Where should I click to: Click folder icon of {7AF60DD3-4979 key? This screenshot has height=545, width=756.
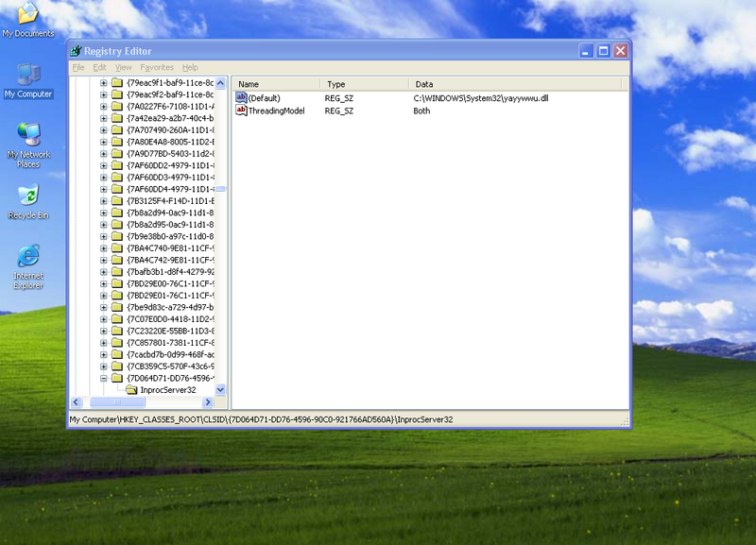point(117,177)
